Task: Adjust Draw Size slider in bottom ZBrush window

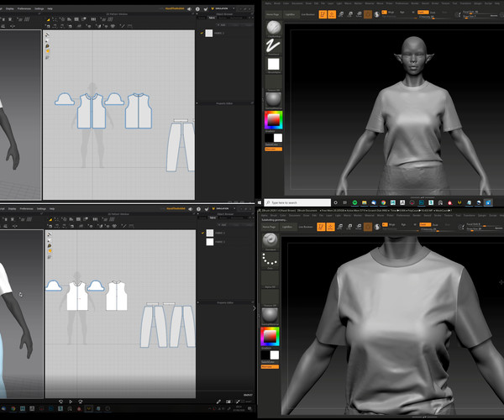Action: [485, 228]
